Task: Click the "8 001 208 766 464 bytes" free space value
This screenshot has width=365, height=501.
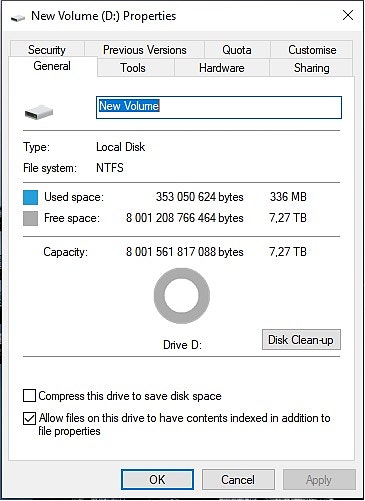Action: (185, 218)
